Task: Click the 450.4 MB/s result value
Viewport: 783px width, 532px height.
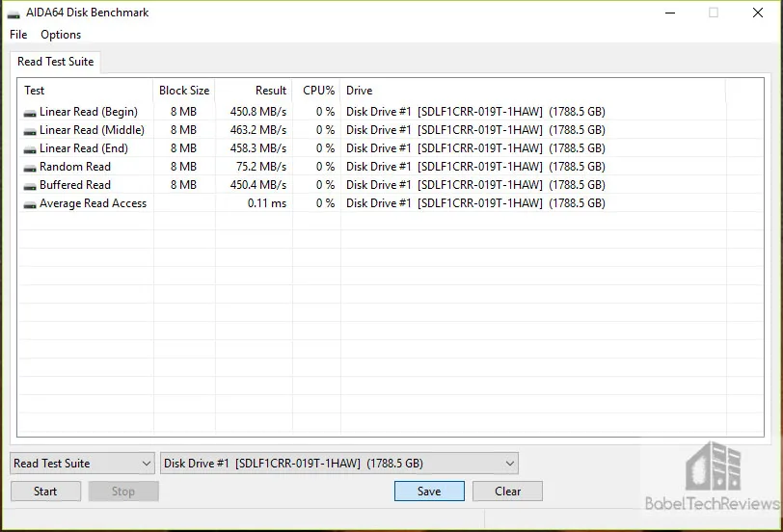Action: (x=258, y=185)
